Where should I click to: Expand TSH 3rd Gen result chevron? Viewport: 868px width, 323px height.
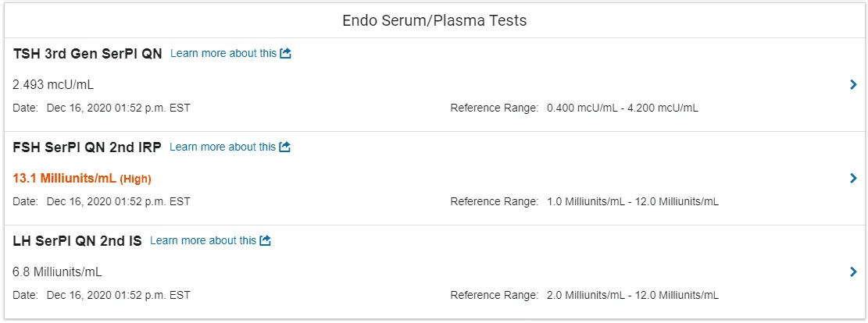point(853,84)
